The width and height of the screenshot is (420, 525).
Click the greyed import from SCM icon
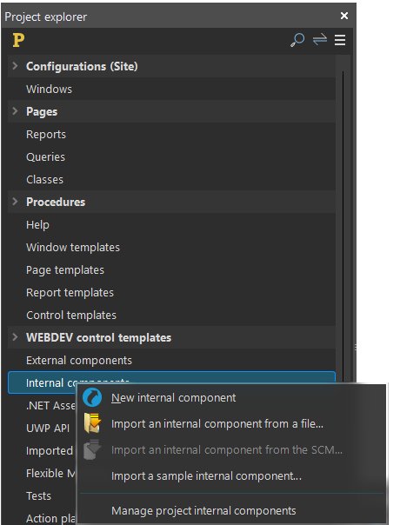click(92, 449)
